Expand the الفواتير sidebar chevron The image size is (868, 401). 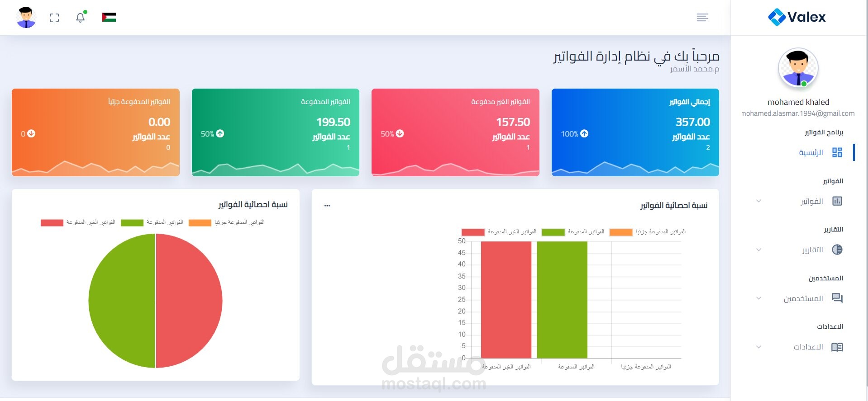759,201
